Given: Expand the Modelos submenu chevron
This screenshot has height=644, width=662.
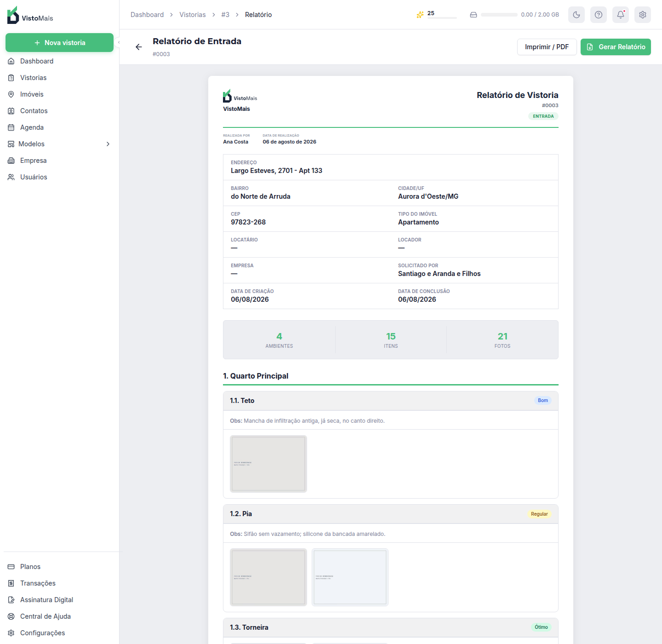Looking at the screenshot, I should pyautogui.click(x=108, y=144).
